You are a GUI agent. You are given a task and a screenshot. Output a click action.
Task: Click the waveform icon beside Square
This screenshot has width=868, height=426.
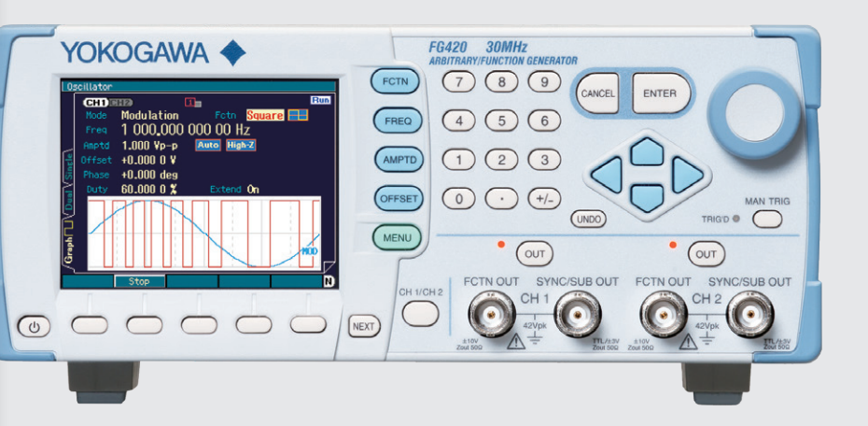pos(299,115)
